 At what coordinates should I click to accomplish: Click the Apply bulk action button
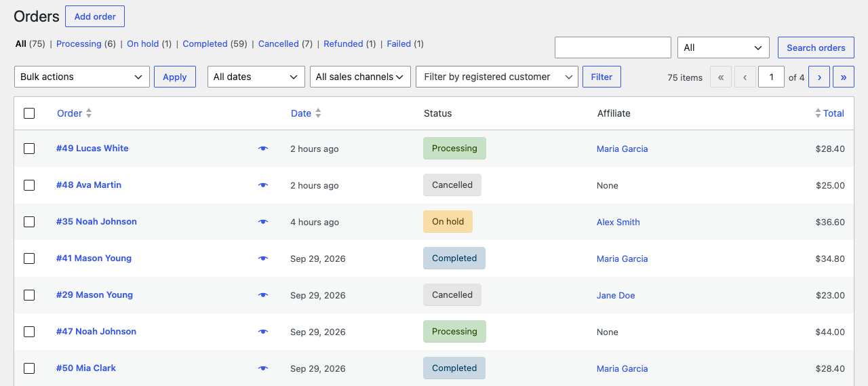coord(175,77)
